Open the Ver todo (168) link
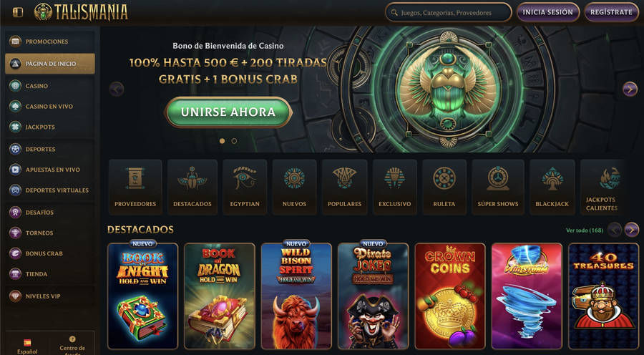Image resolution: width=644 pixels, height=355 pixels. (x=585, y=230)
